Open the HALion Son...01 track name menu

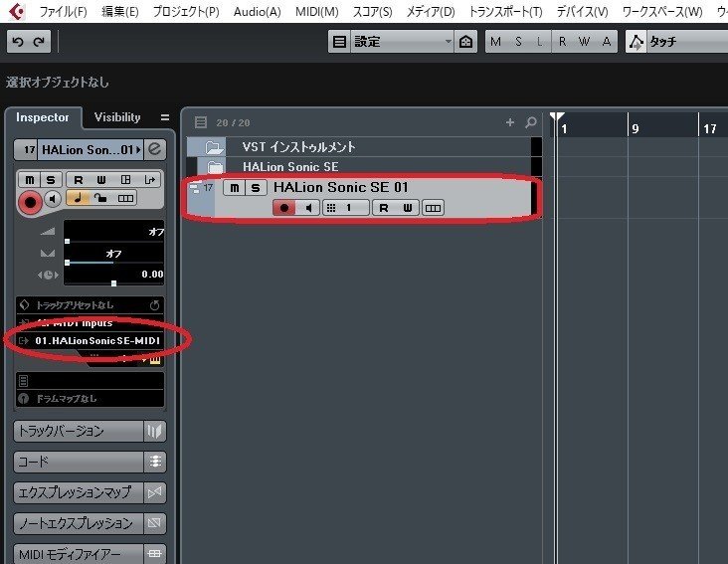[91, 150]
